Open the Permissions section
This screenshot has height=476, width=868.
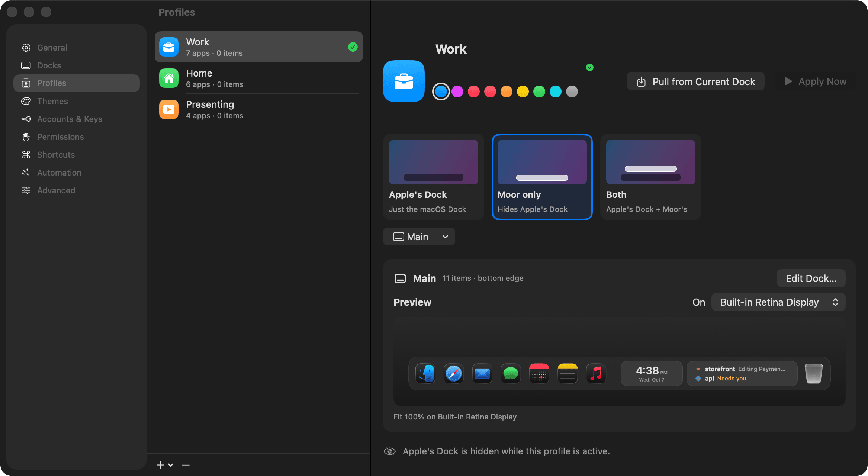point(77,137)
